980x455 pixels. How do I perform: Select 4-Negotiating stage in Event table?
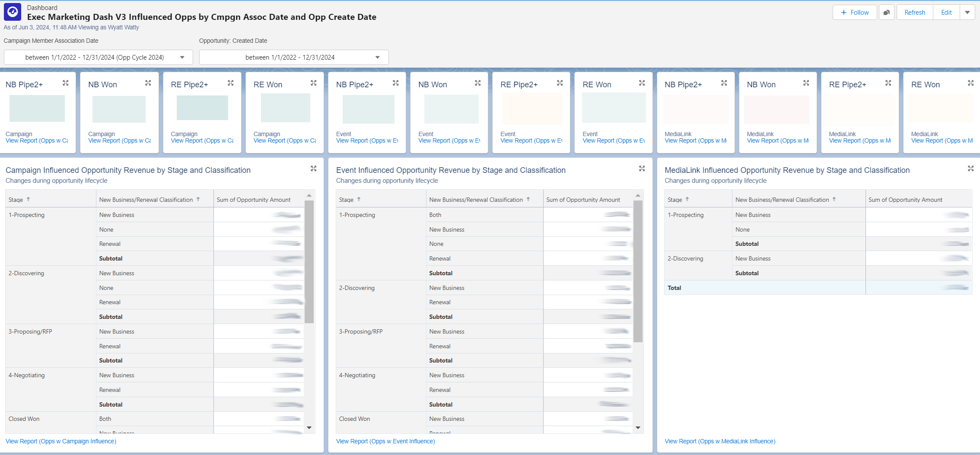(x=357, y=375)
